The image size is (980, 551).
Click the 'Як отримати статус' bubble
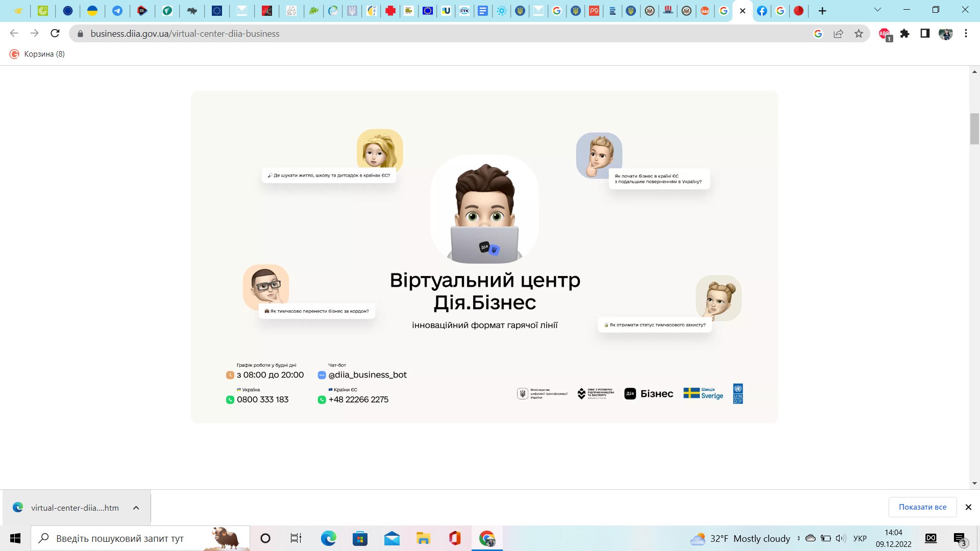point(655,325)
